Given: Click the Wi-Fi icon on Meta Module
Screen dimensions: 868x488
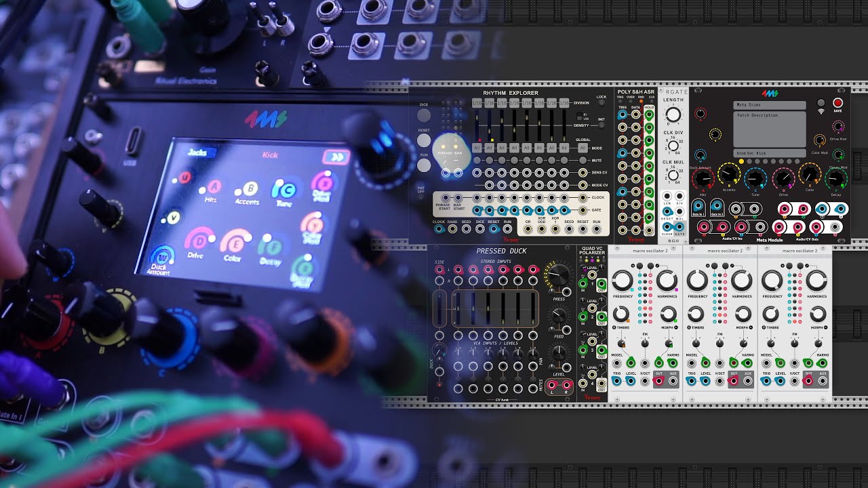Looking at the screenshot, I should click(821, 111).
